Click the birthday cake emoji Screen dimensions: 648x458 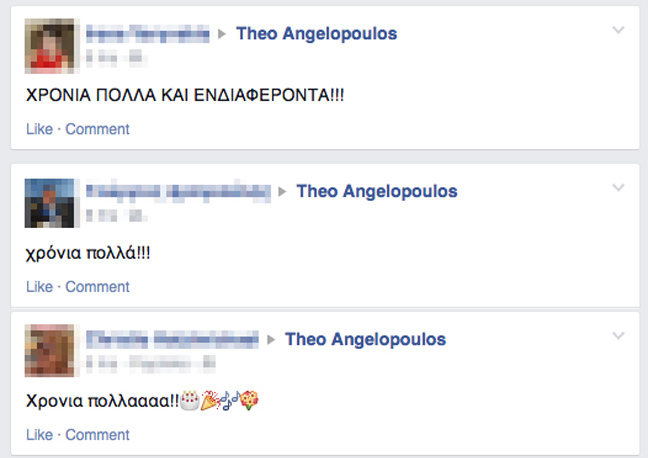(x=190, y=400)
